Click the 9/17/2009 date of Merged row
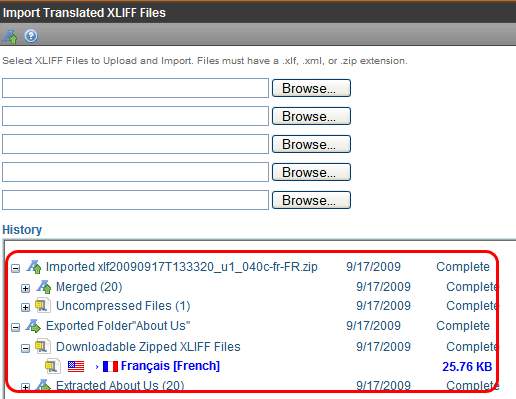Screen dimensions: 516x399 coord(383,287)
